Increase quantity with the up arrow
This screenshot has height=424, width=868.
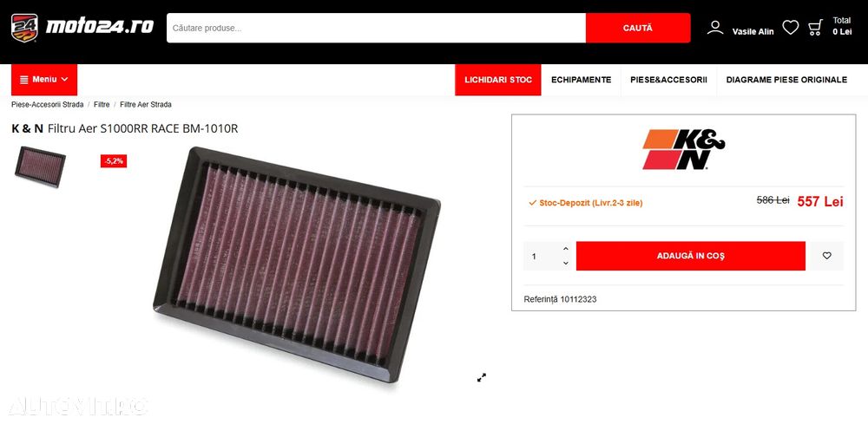point(565,249)
